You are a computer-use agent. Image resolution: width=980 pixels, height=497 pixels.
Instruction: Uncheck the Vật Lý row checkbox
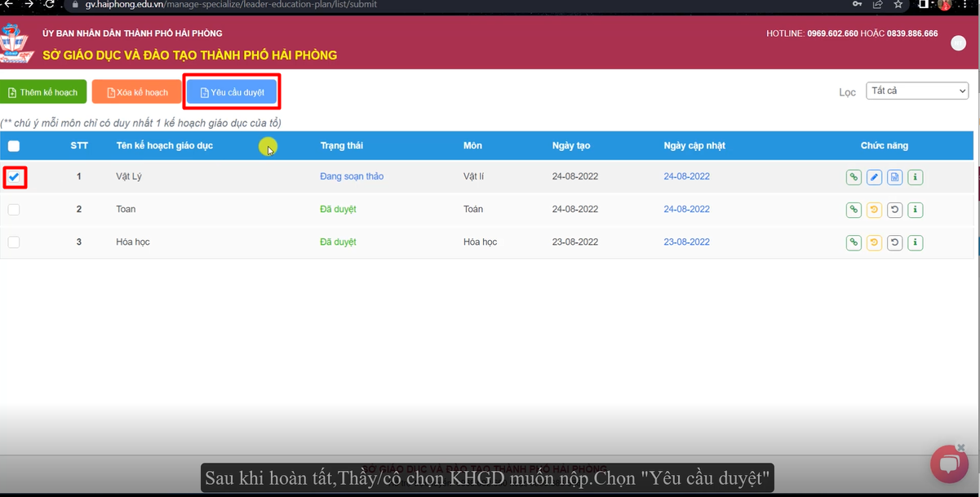(14, 177)
